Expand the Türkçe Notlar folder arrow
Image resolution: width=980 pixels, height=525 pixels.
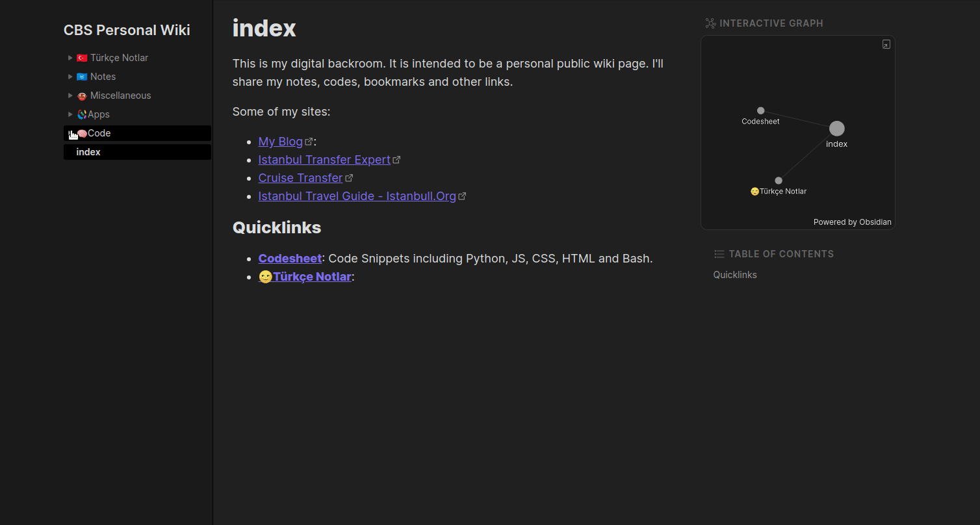[70, 58]
